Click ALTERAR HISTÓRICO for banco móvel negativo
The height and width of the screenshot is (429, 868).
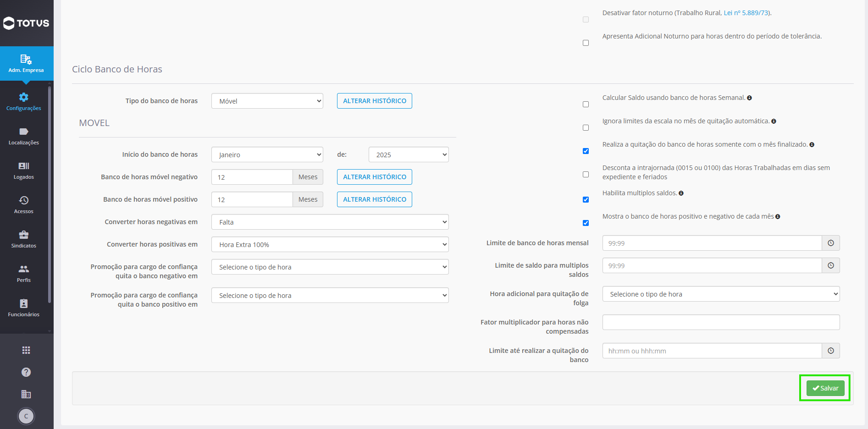tap(375, 177)
